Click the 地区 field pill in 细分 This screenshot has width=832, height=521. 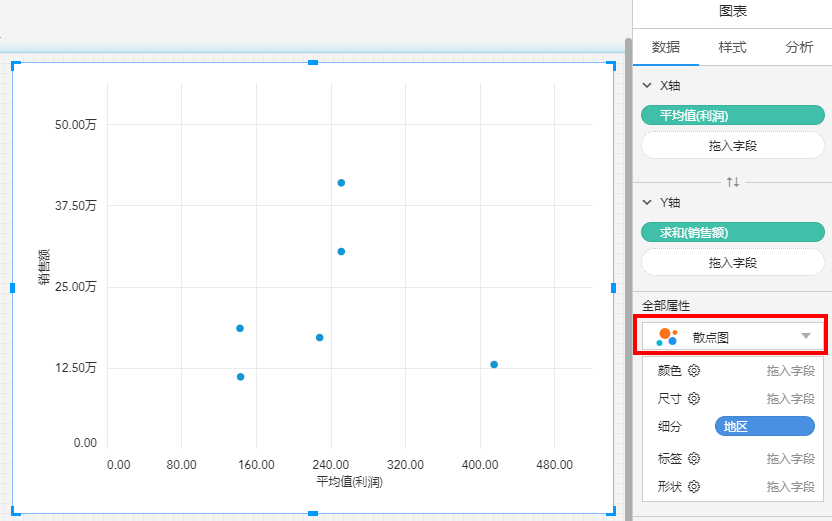click(x=764, y=427)
